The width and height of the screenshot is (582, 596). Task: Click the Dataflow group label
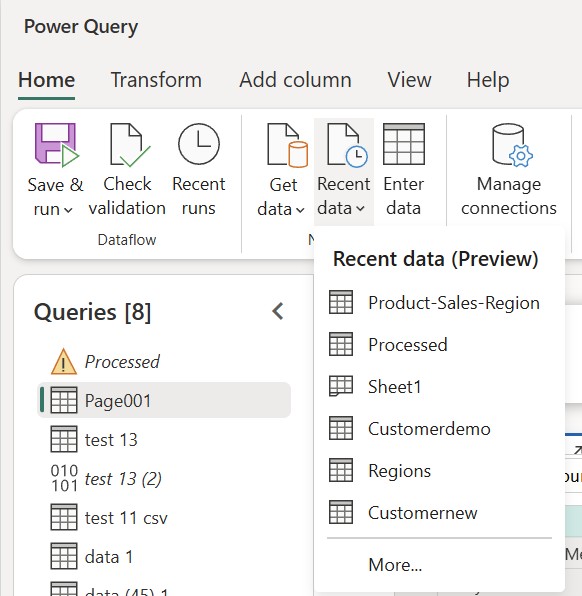click(127, 240)
